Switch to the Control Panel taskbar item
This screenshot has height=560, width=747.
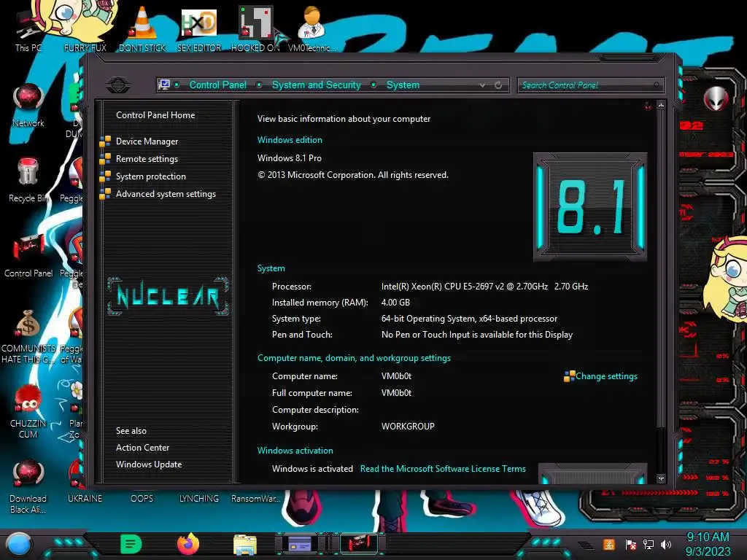coord(359,544)
